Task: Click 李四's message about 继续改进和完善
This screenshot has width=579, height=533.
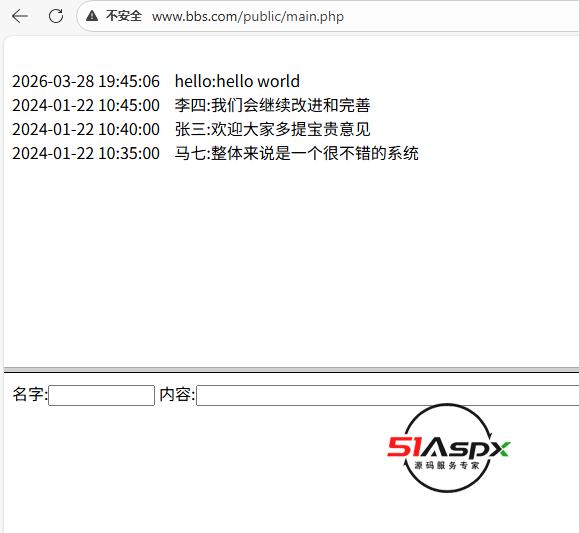Action: point(273,105)
